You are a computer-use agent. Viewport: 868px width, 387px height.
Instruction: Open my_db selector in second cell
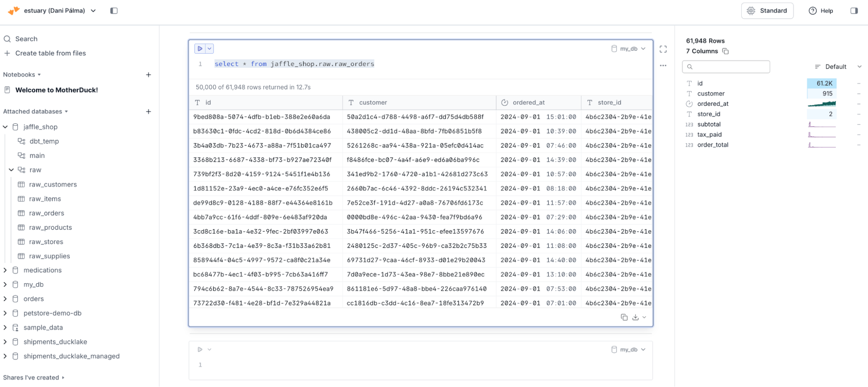click(x=628, y=349)
